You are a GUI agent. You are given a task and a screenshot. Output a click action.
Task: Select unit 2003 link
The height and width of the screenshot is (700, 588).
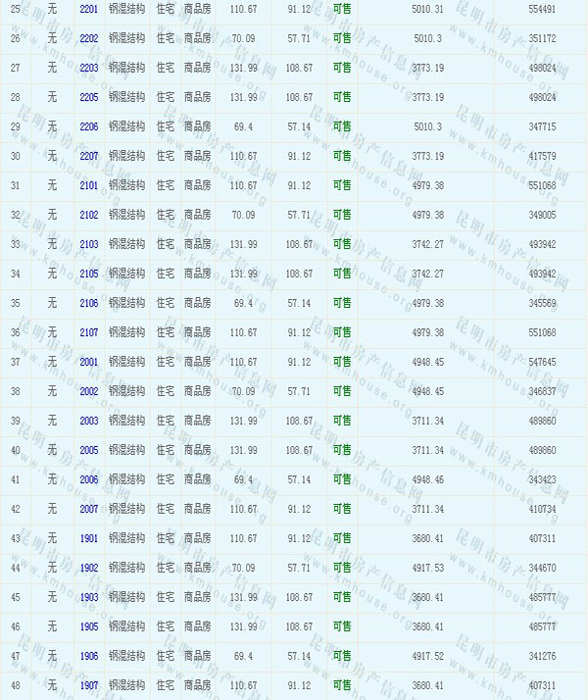click(x=89, y=421)
